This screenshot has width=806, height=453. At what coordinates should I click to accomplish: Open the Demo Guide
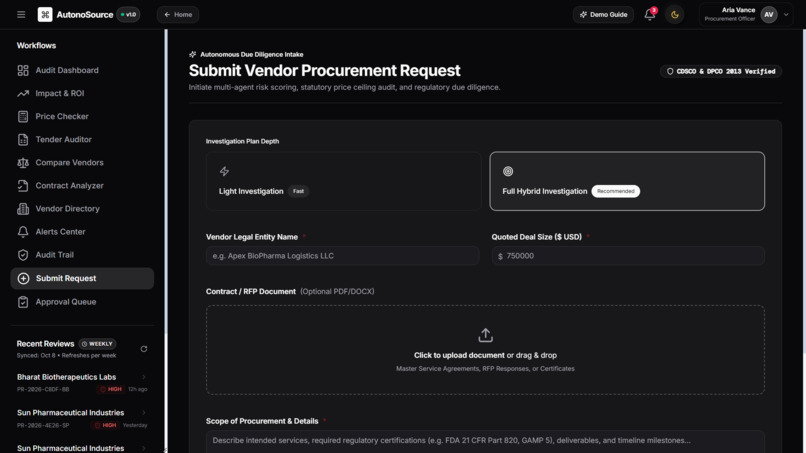603,14
